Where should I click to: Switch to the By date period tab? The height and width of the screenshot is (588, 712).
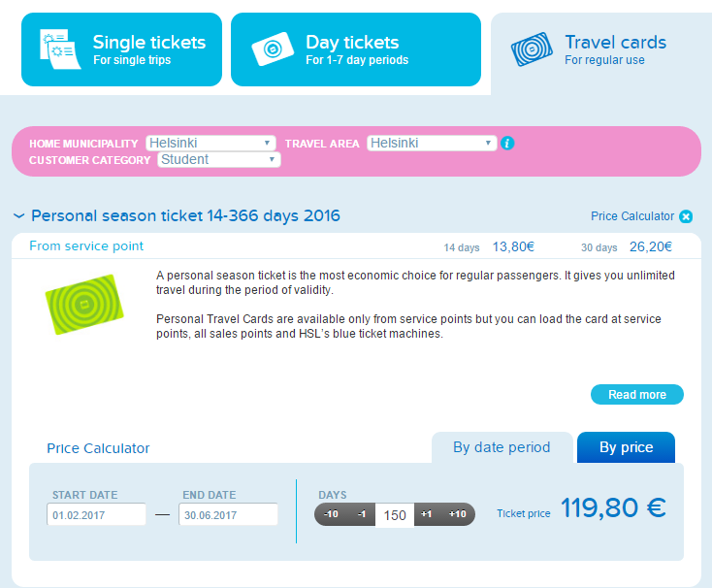point(502,447)
